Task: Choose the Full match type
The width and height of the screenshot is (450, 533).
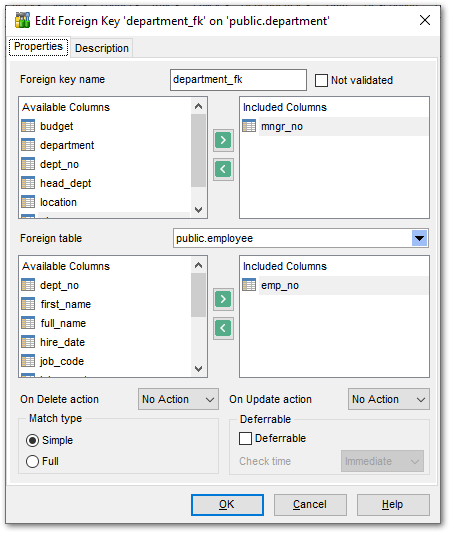Action: (x=32, y=462)
